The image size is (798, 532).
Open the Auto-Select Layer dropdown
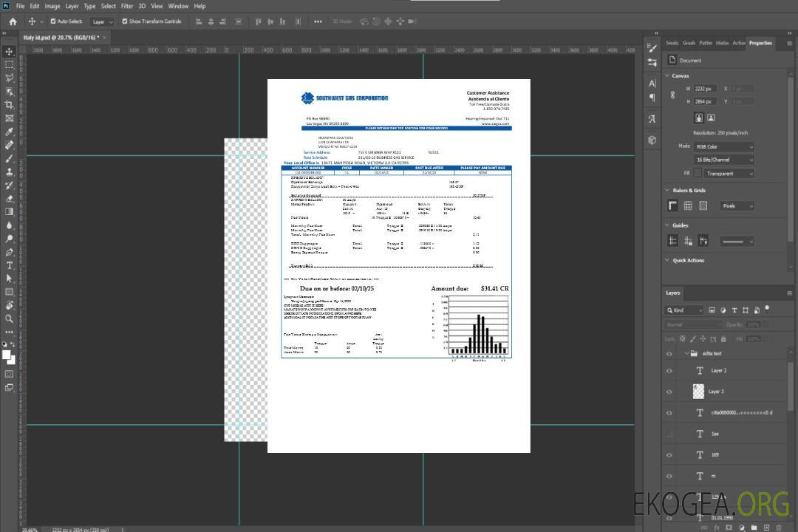click(102, 21)
